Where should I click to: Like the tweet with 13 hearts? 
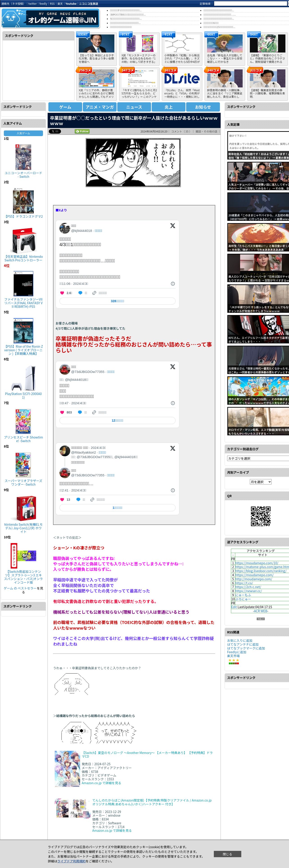click(x=62, y=499)
